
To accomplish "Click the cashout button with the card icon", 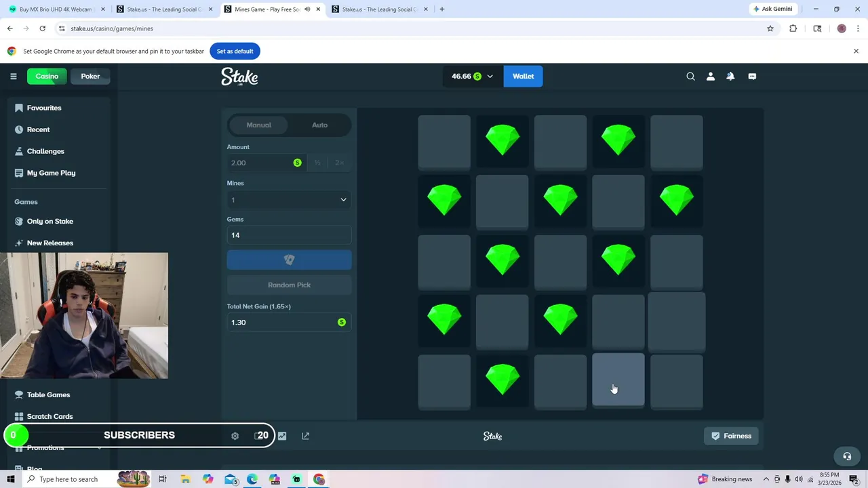I will pyautogui.click(x=289, y=260).
